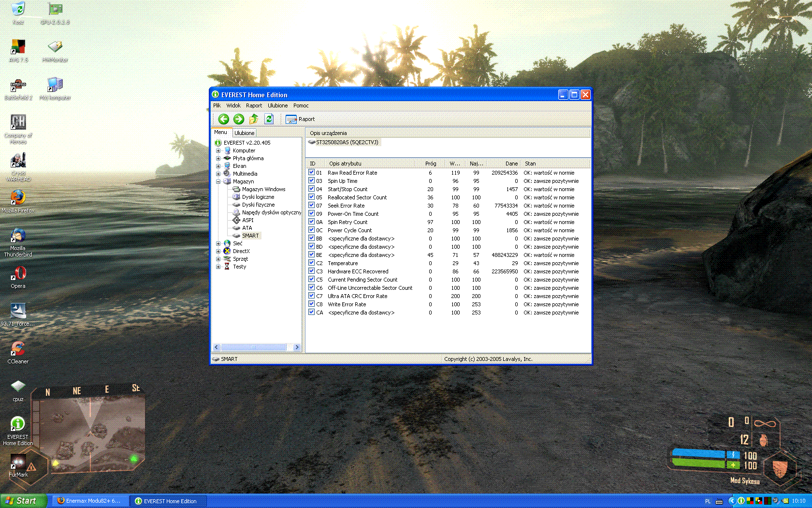812x508 pixels.
Task: Click the tree scrollbar right arrow
Action: coord(297,347)
